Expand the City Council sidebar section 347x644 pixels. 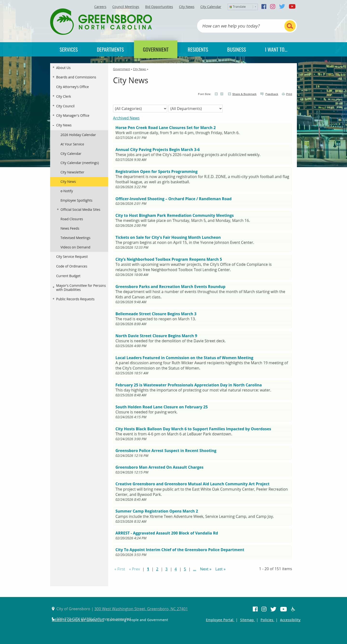click(53, 106)
